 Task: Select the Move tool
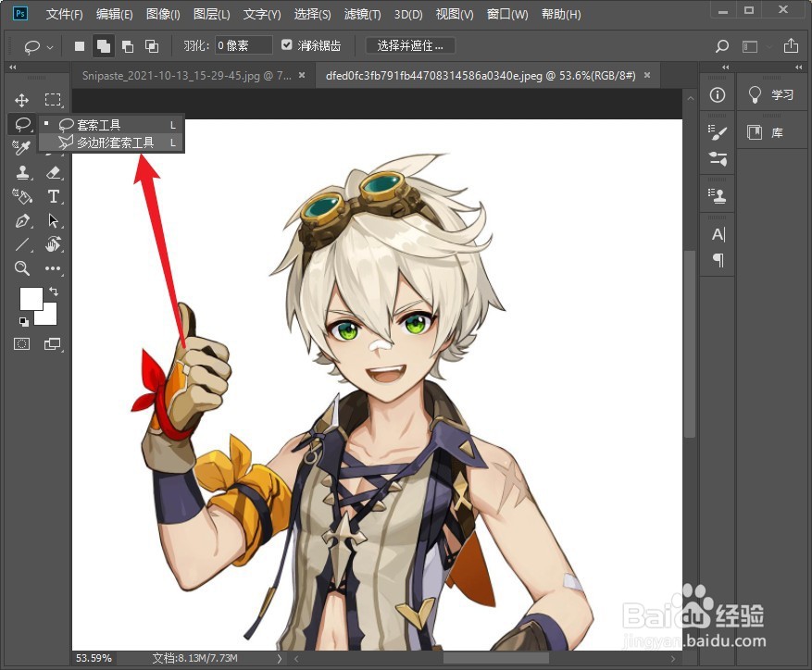(21, 100)
